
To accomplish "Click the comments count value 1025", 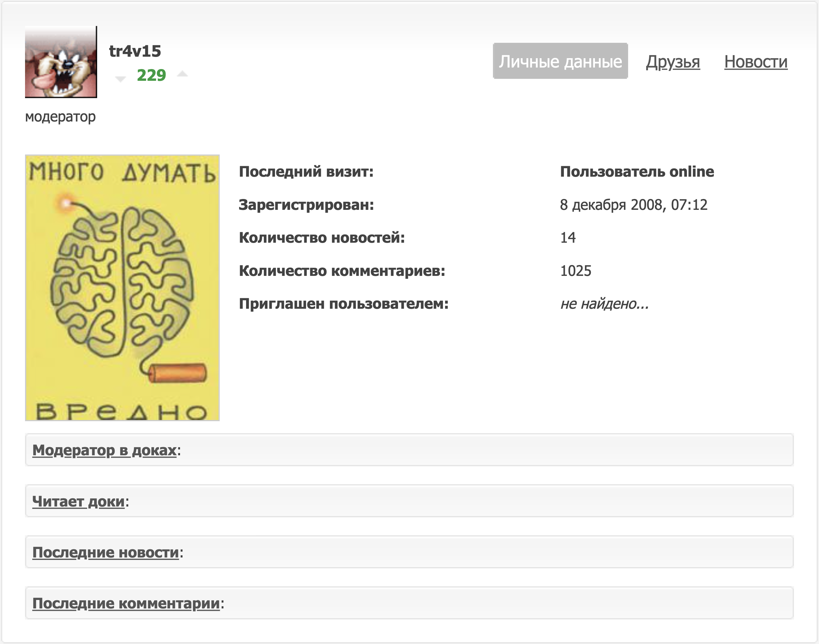I will (576, 271).
